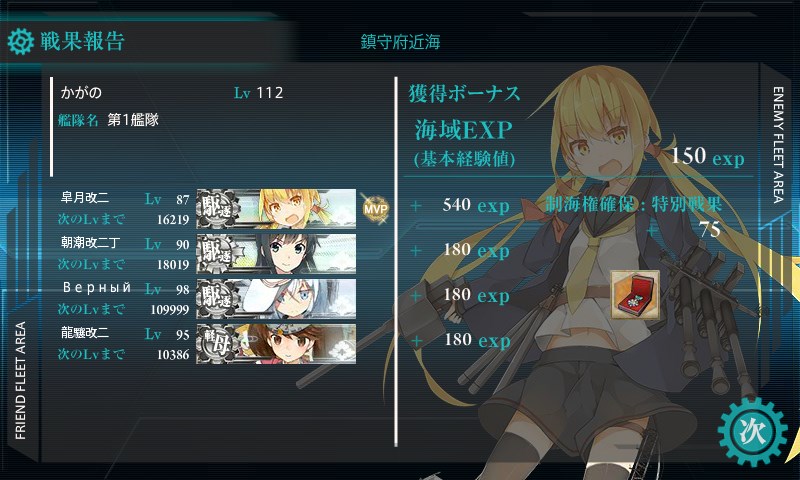Viewport: 800px width, 480px height.
Task: Select 皐月改二 ship banner portrait
Action: (276, 209)
